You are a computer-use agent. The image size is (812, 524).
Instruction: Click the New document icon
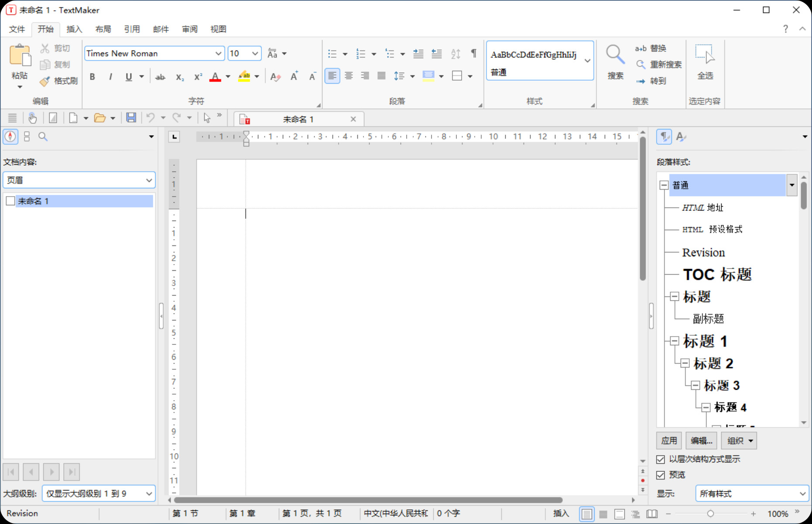click(x=73, y=118)
